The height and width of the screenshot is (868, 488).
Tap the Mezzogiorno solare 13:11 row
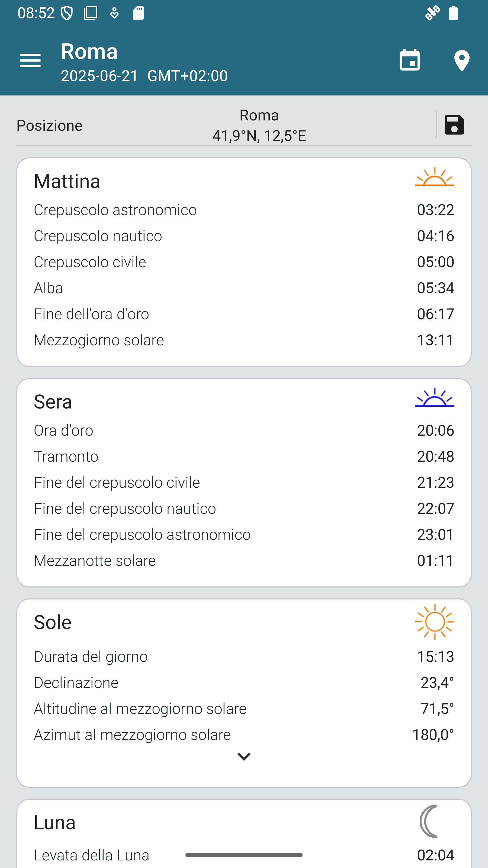244,340
